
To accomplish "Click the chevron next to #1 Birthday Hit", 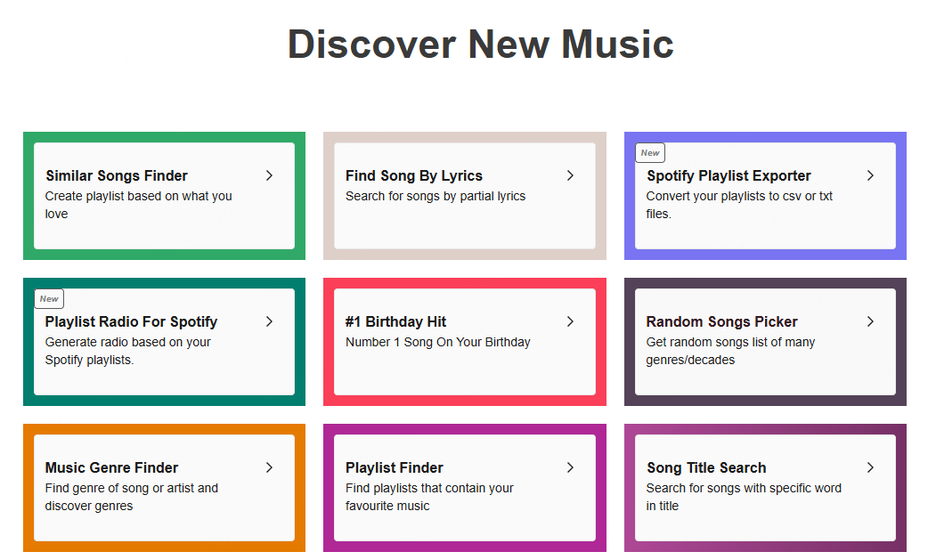I will pyautogui.click(x=570, y=321).
